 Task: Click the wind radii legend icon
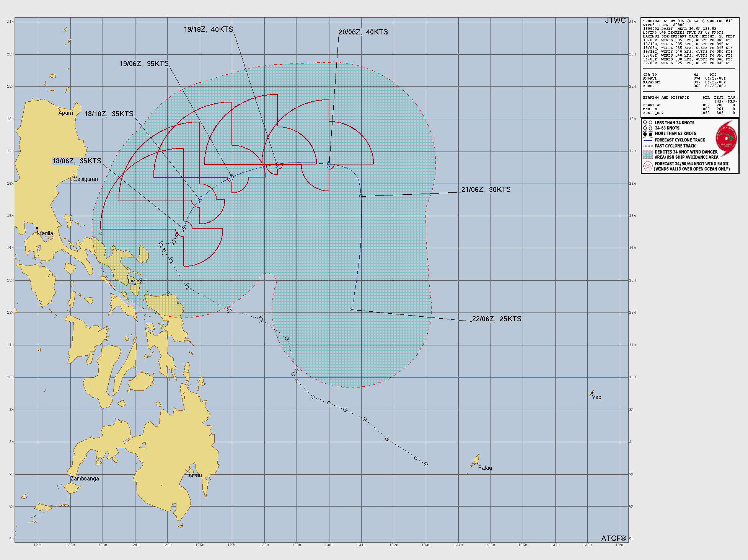[648, 166]
